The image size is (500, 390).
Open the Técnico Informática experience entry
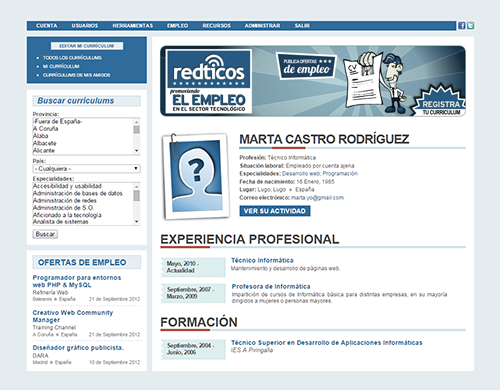[x=262, y=260]
